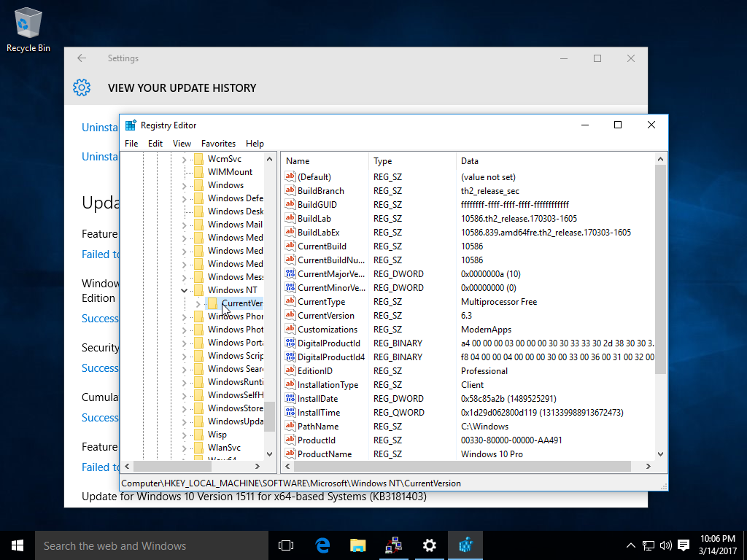
Task: Expand the WindowsSelfH key
Action: (185, 396)
